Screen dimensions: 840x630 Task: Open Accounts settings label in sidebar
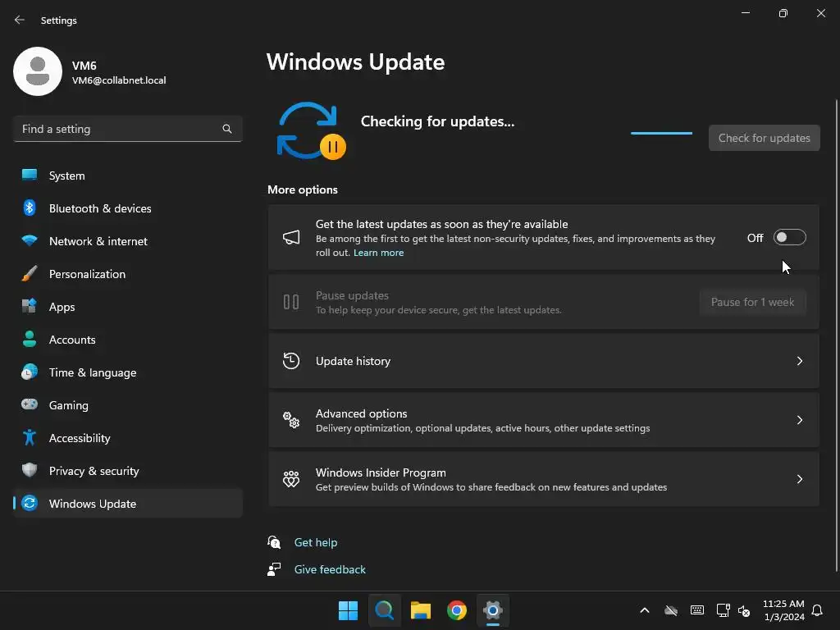pyautogui.click(x=72, y=340)
